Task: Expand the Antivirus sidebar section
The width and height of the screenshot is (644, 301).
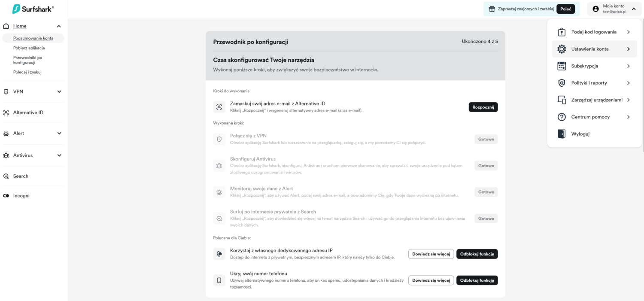Action: (59, 155)
